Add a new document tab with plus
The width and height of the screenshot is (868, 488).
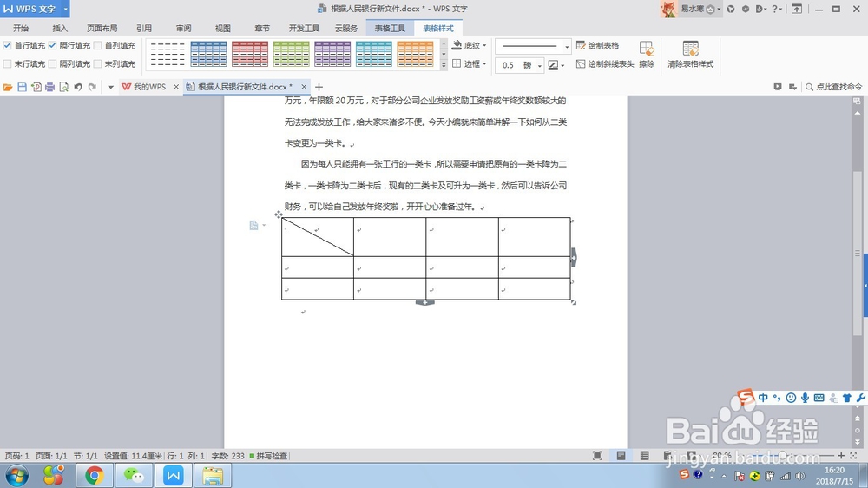(319, 87)
